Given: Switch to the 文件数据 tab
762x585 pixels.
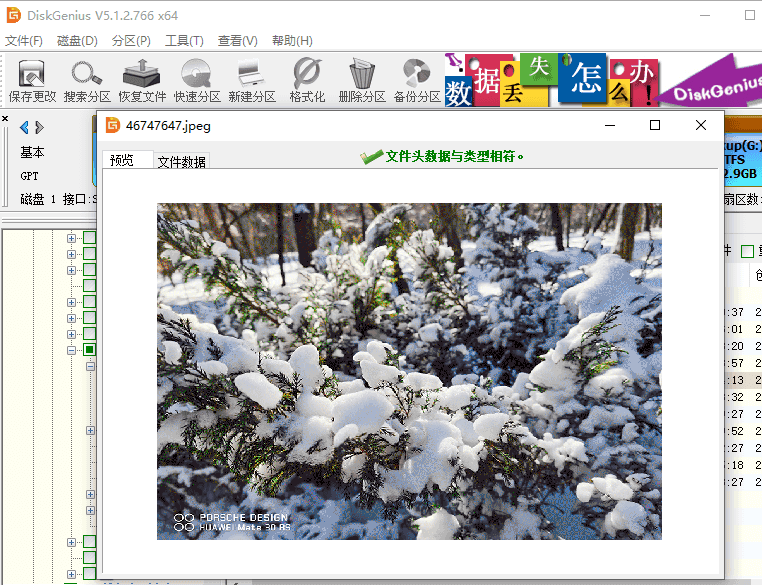Looking at the screenshot, I should [x=182, y=162].
